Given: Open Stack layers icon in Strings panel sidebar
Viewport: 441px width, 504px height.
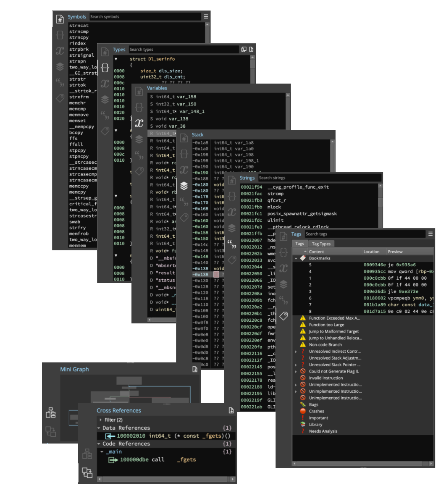Looking at the screenshot, I should click(x=232, y=228).
